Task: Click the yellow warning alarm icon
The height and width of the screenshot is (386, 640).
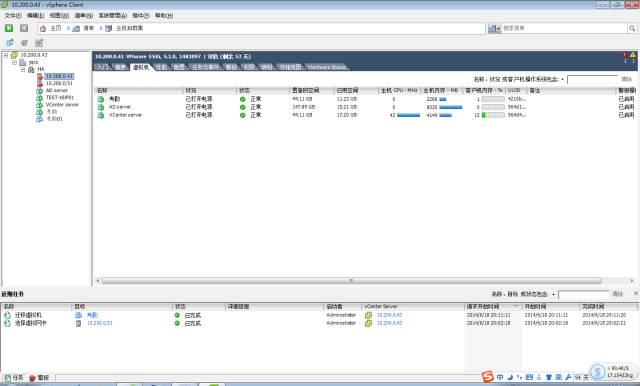Action: (633, 55)
